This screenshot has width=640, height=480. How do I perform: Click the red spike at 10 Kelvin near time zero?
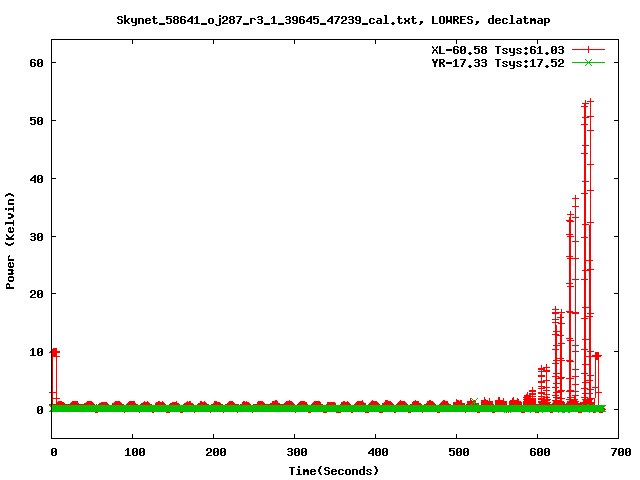click(x=55, y=352)
